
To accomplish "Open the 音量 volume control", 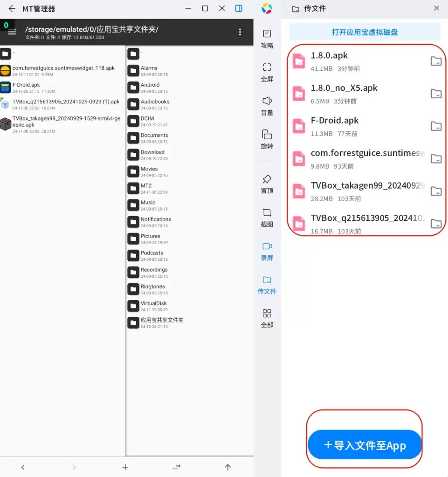I will click(x=267, y=106).
